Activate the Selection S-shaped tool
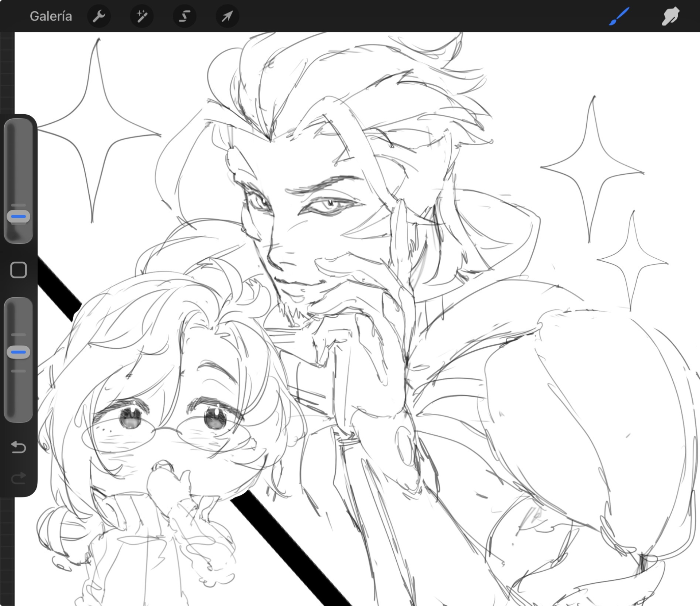This screenshot has width=700, height=606. coord(184,16)
